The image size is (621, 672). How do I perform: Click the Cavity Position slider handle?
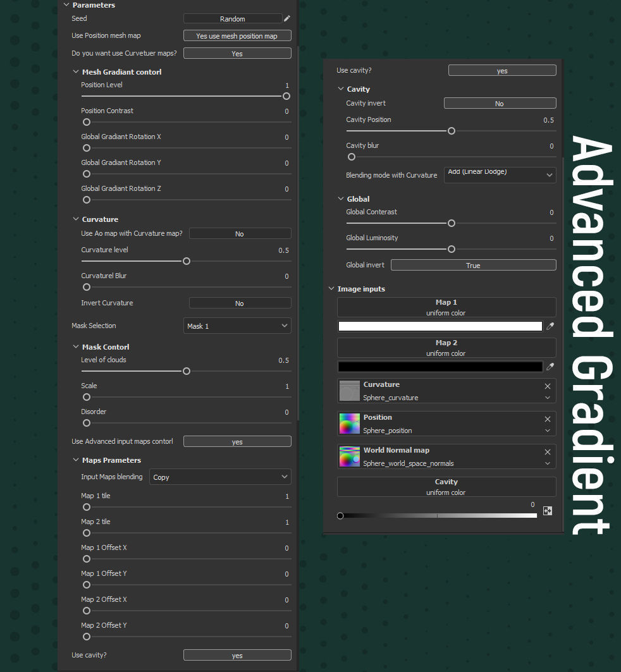452,131
